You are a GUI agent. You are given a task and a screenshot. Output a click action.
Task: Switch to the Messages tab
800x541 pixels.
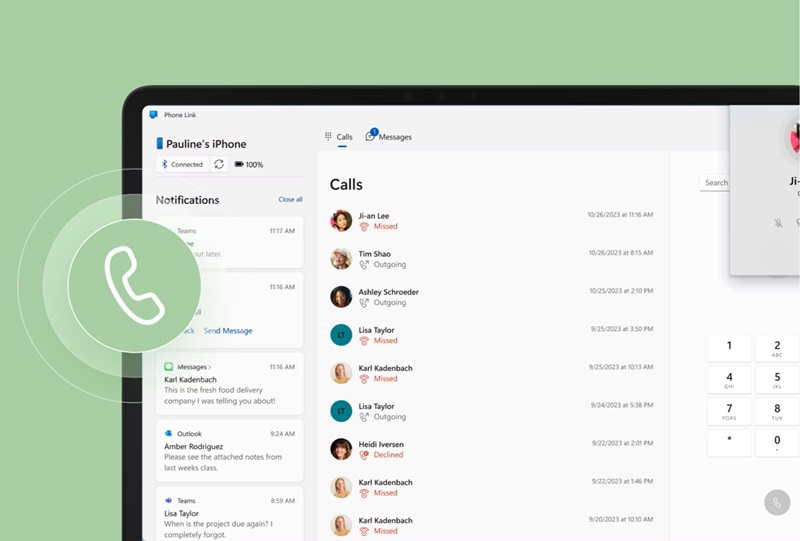(x=389, y=137)
